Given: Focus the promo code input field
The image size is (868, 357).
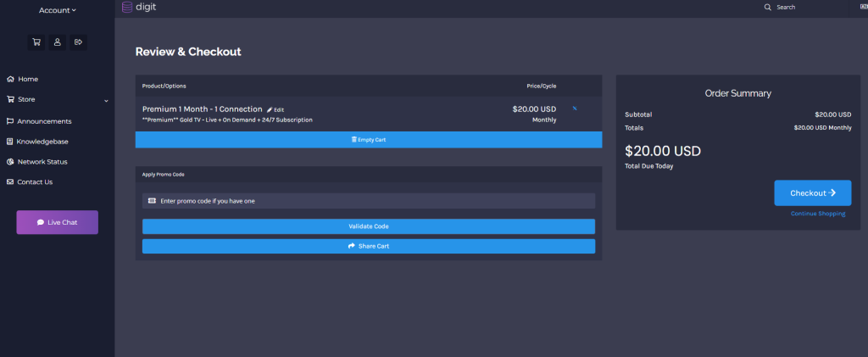Looking at the screenshot, I should click(369, 201).
